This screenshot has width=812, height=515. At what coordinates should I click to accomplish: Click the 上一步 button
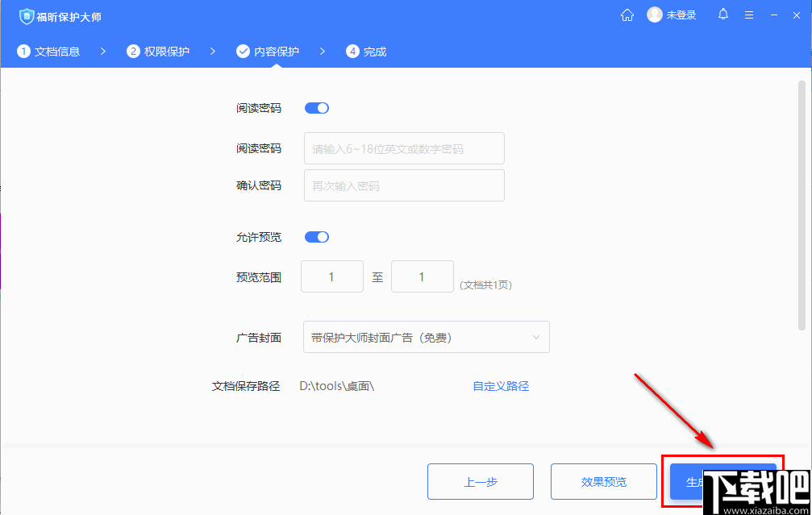480,481
